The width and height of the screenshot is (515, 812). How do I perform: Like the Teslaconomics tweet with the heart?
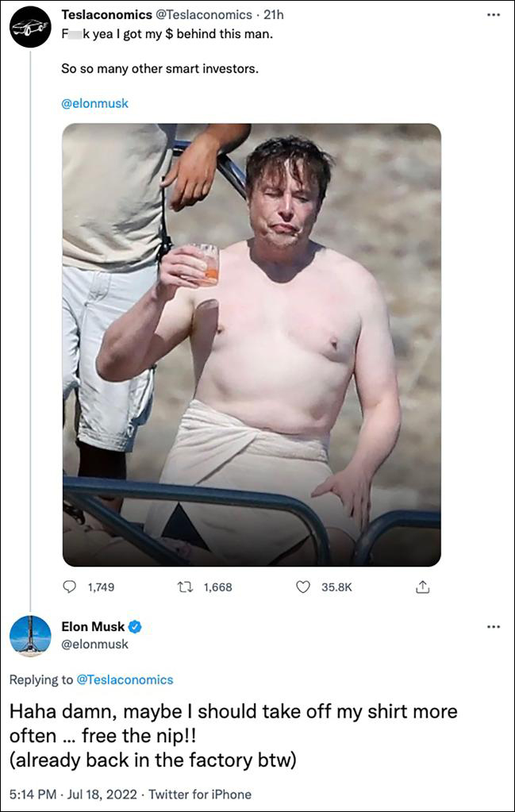click(x=302, y=587)
